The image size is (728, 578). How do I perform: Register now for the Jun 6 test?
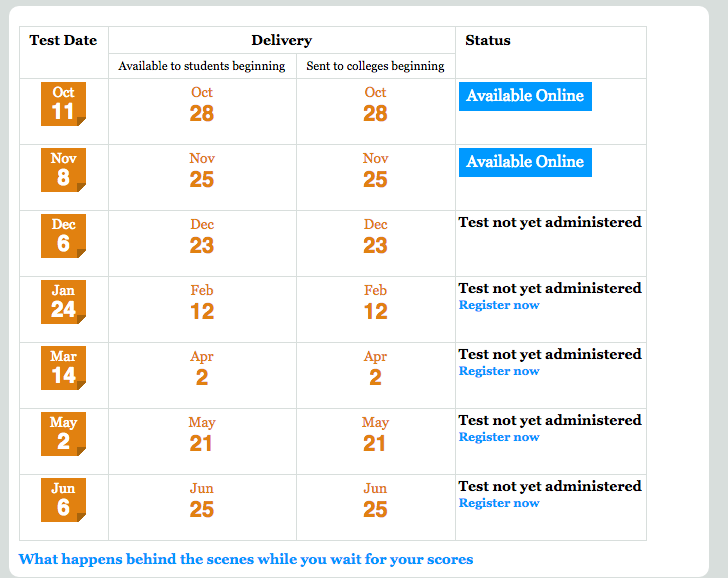tap(499, 503)
